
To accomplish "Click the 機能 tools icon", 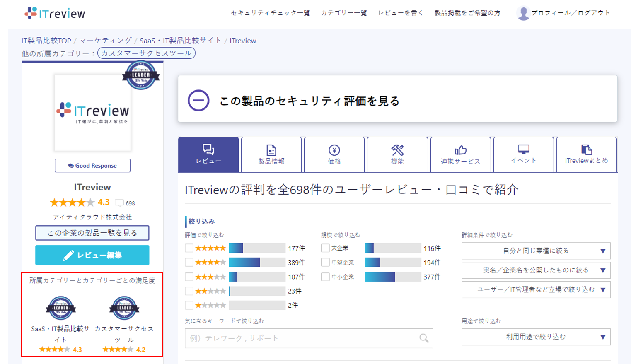I will click(397, 149).
